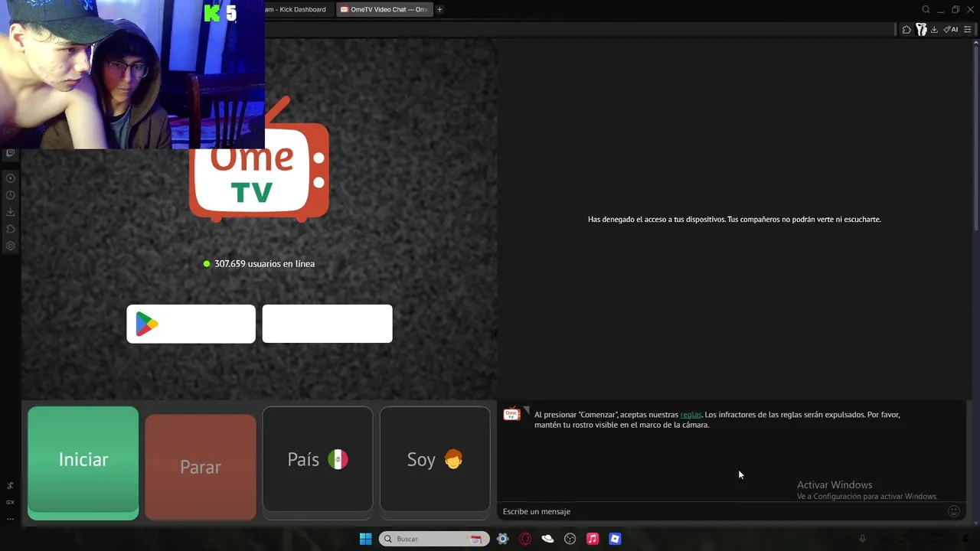Select the OmeTV Video Chat tab
Screen dimensions: 980x551
tap(384, 9)
